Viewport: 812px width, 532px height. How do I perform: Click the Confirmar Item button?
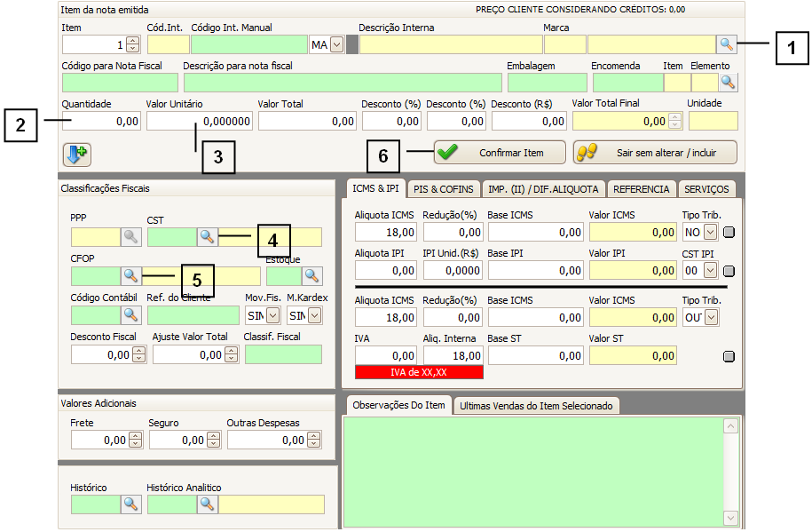click(x=500, y=153)
